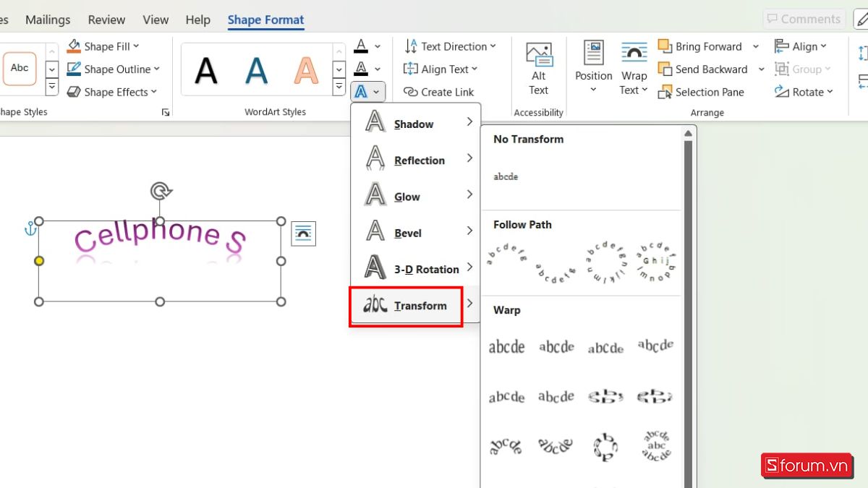Click the Text Outline letter A icon
This screenshot has width=868, height=488.
click(361, 69)
